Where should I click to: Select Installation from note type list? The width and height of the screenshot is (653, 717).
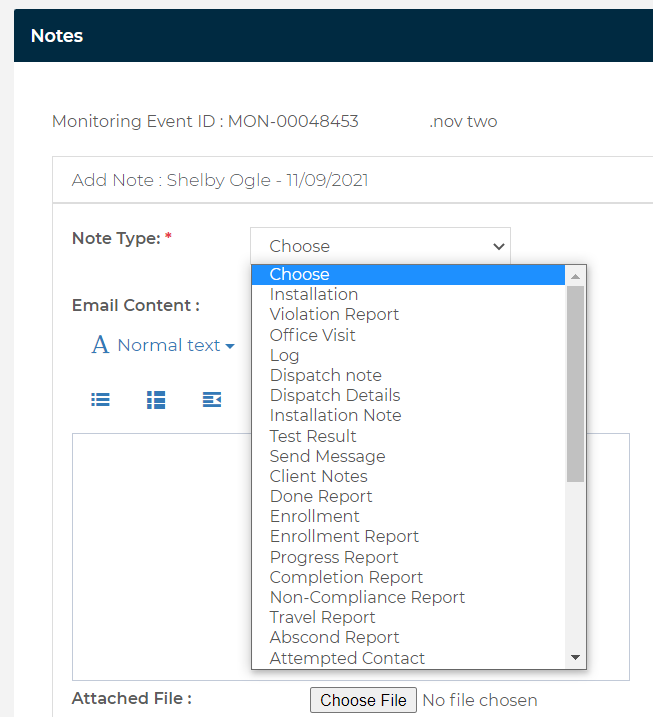tap(408, 294)
